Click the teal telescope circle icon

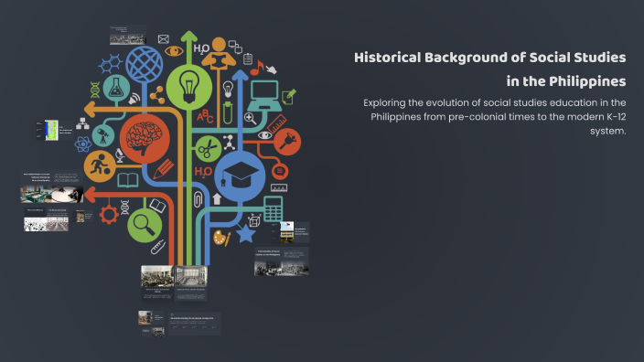[103, 136]
